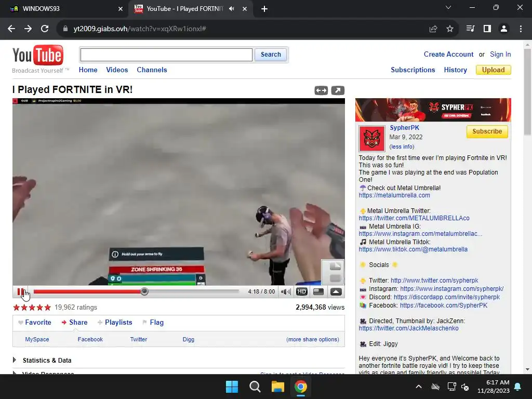Open the Videos section

pos(117,70)
